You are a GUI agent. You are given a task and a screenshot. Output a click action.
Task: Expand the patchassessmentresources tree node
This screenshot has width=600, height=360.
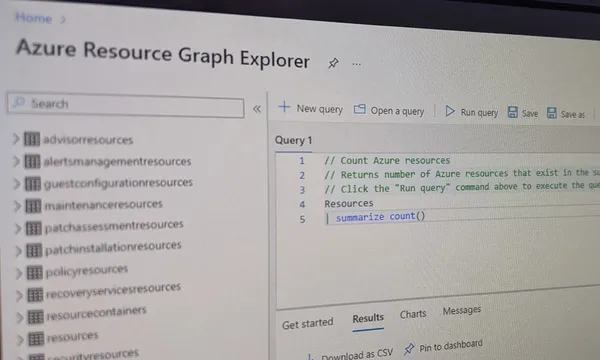click(x=18, y=229)
